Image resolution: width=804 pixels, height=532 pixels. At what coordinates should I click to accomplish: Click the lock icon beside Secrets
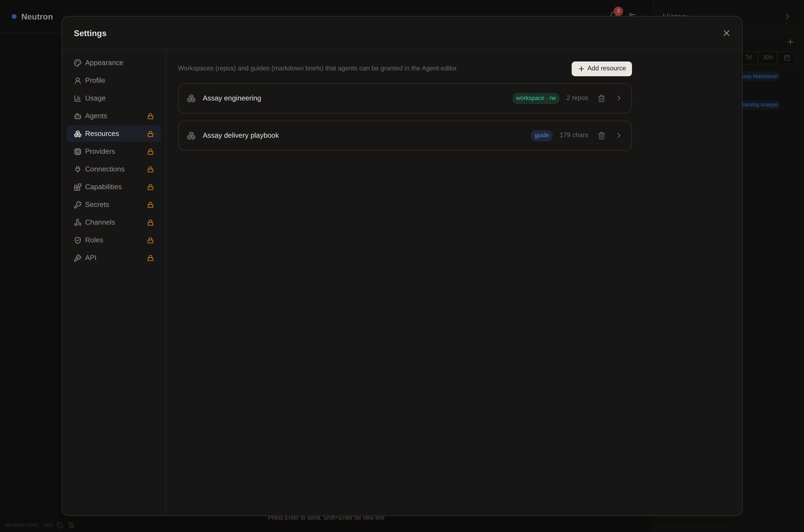150,205
